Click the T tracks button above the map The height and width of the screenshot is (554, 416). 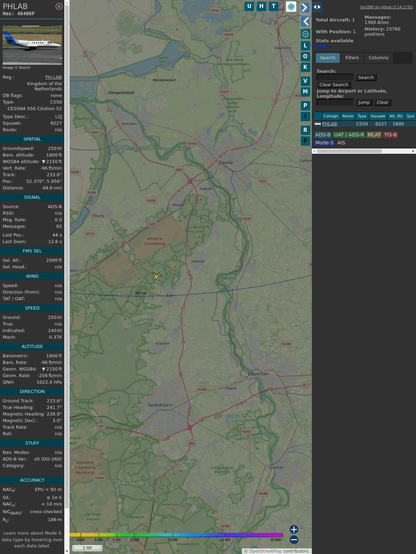point(273,6)
